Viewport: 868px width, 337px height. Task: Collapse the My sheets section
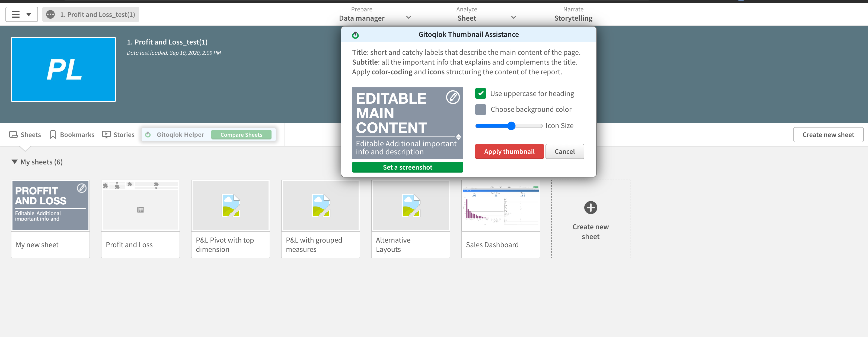[x=14, y=162]
